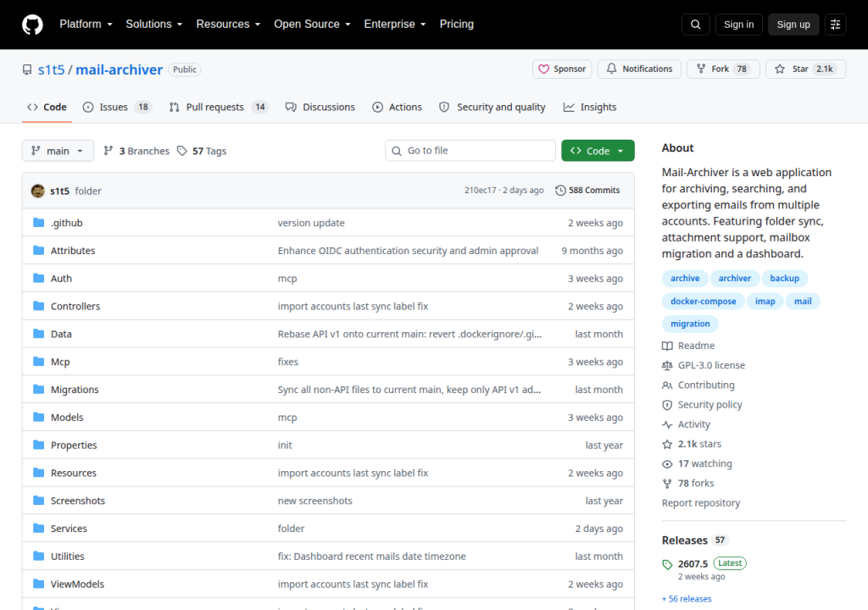Expand the Platform menu

[x=86, y=25]
